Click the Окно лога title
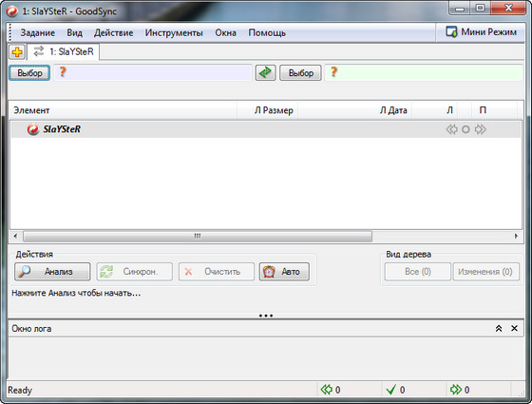Viewport: 532px width, 404px height. tap(31, 329)
